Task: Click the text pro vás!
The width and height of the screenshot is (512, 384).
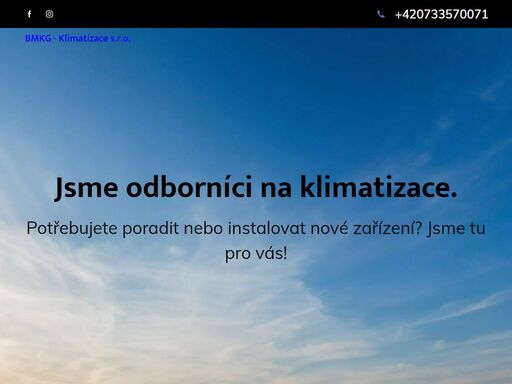Action: (256, 253)
